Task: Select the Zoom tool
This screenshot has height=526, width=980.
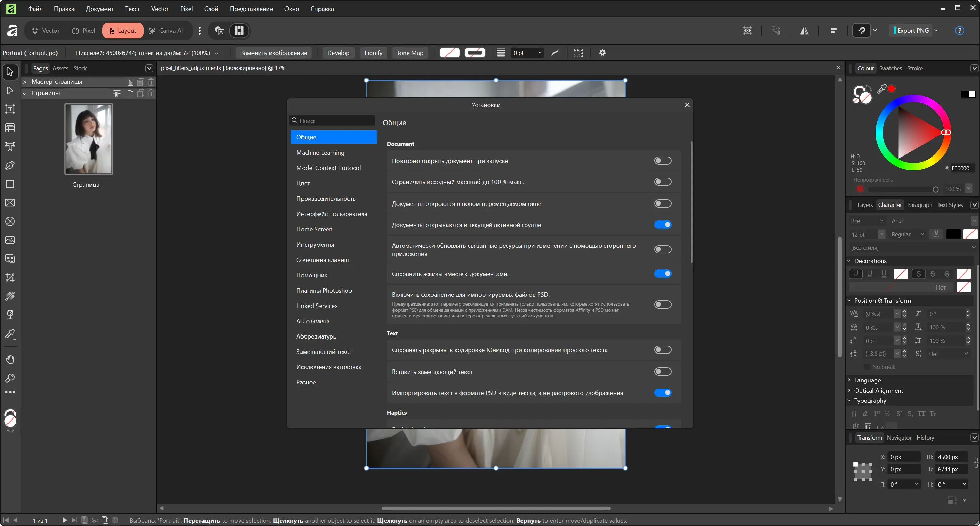Action: click(x=10, y=378)
